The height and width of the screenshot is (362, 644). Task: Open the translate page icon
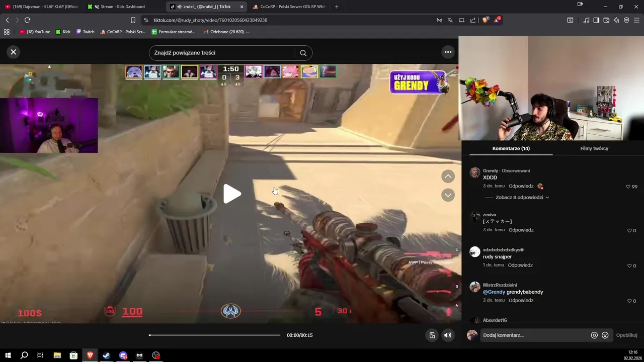coord(450,20)
